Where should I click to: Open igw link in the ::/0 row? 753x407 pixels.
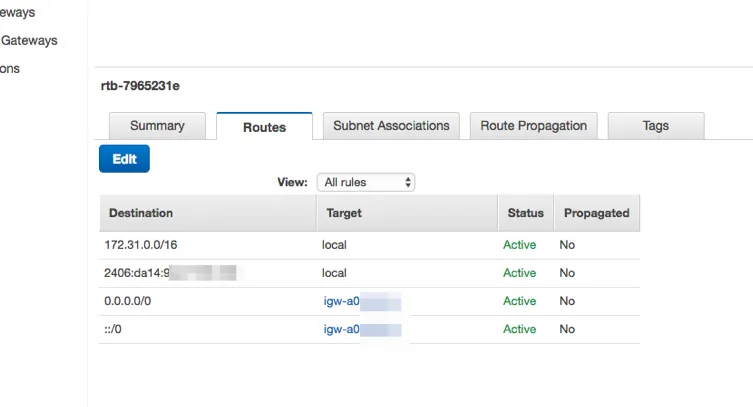tap(341, 329)
